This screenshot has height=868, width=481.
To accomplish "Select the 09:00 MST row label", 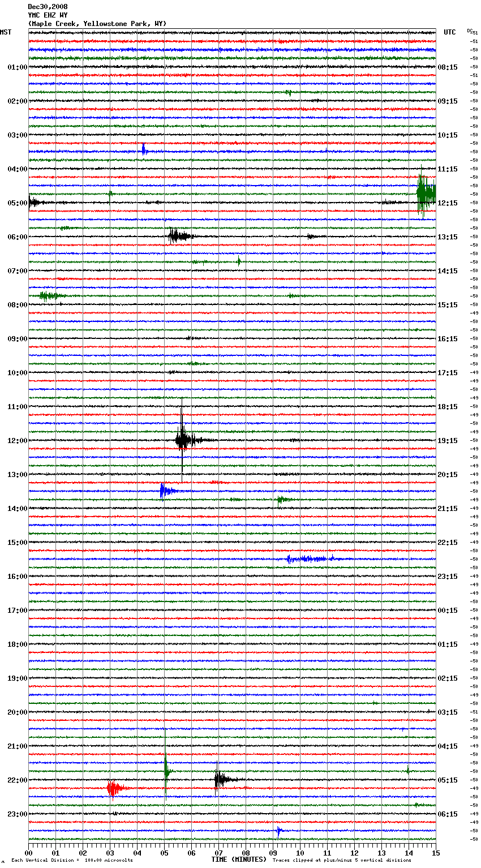I will [17, 339].
